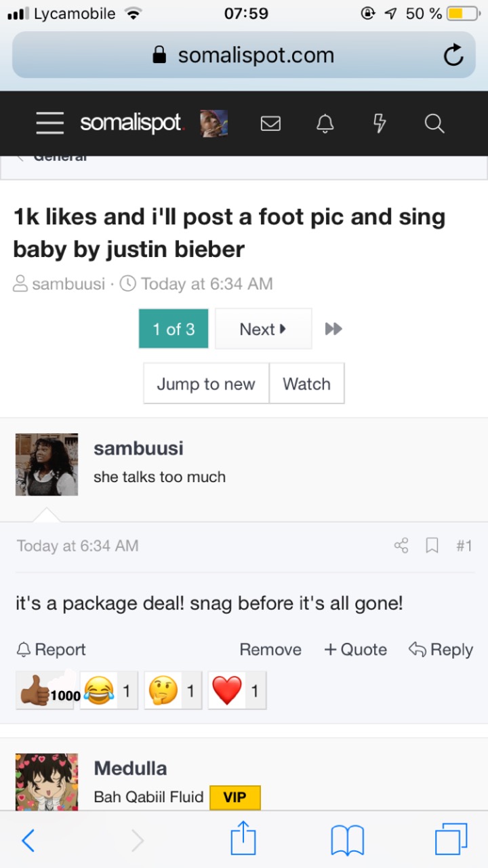Image resolution: width=488 pixels, height=868 pixels.
Task: Open Safari bookmarks book icon
Action: pyautogui.click(x=347, y=840)
